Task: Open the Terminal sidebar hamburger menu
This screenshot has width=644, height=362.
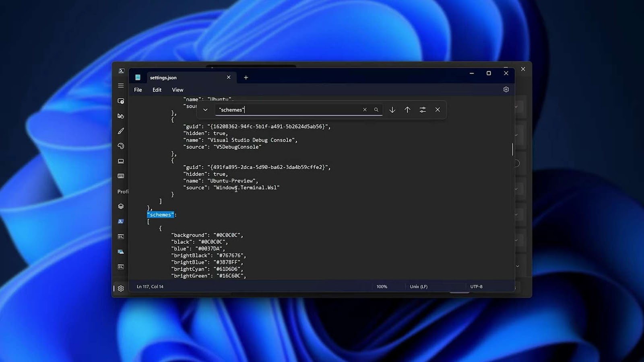Action: (x=120, y=85)
